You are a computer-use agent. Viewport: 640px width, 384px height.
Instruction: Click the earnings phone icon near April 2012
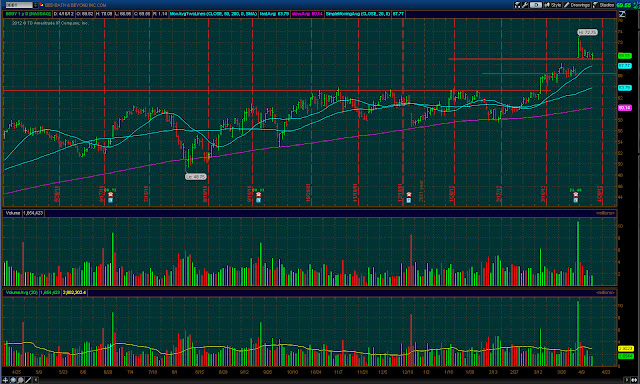click(x=576, y=195)
